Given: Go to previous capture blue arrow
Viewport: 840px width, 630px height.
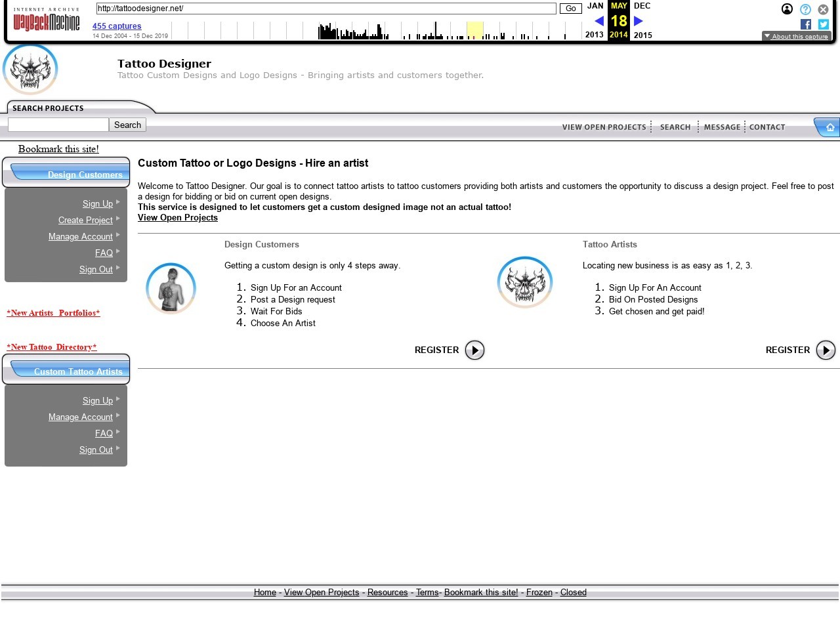Looking at the screenshot, I should (x=598, y=21).
